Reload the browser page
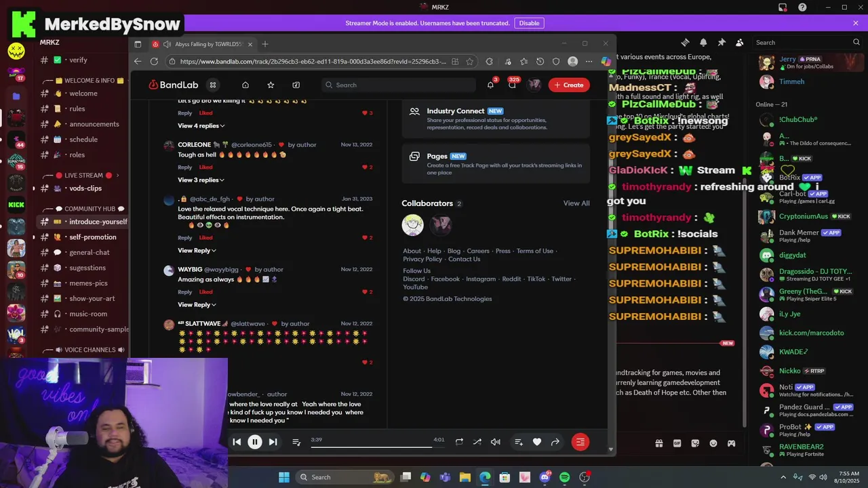The height and width of the screenshot is (488, 868). [154, 61]
